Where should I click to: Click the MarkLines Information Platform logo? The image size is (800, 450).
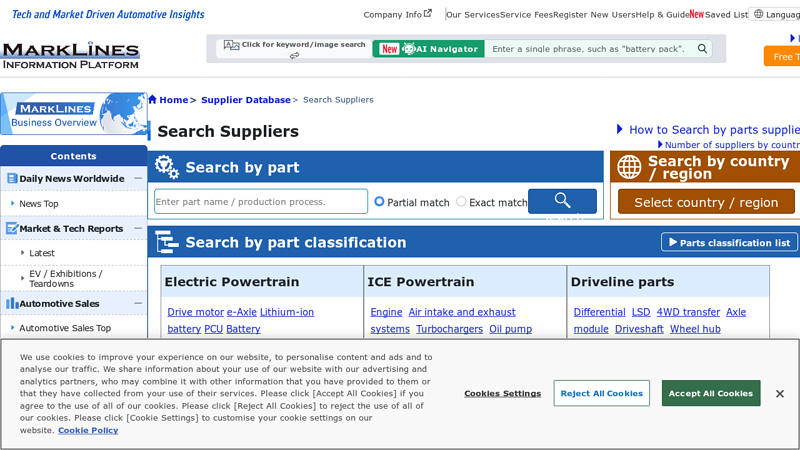70,55
